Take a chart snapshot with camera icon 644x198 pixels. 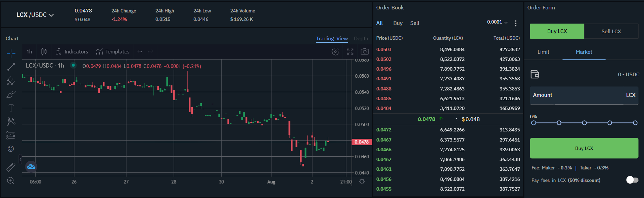point(364,51)
